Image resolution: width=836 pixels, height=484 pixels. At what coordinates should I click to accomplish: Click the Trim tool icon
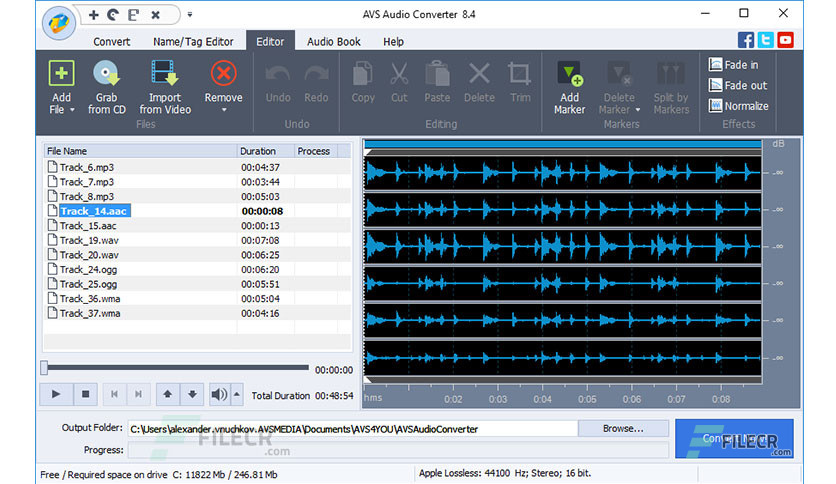(x=519, y=74)
